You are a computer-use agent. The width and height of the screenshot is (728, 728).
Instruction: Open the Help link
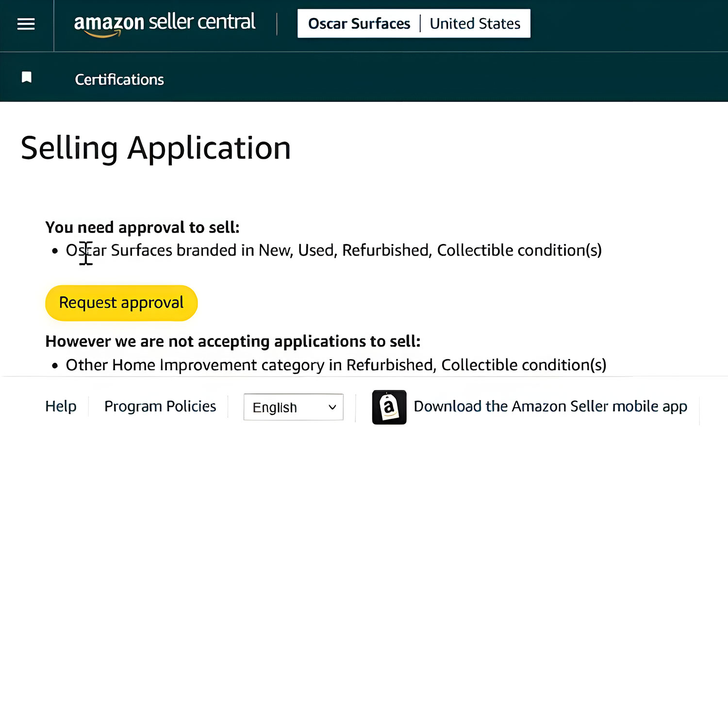click(60, 406)
